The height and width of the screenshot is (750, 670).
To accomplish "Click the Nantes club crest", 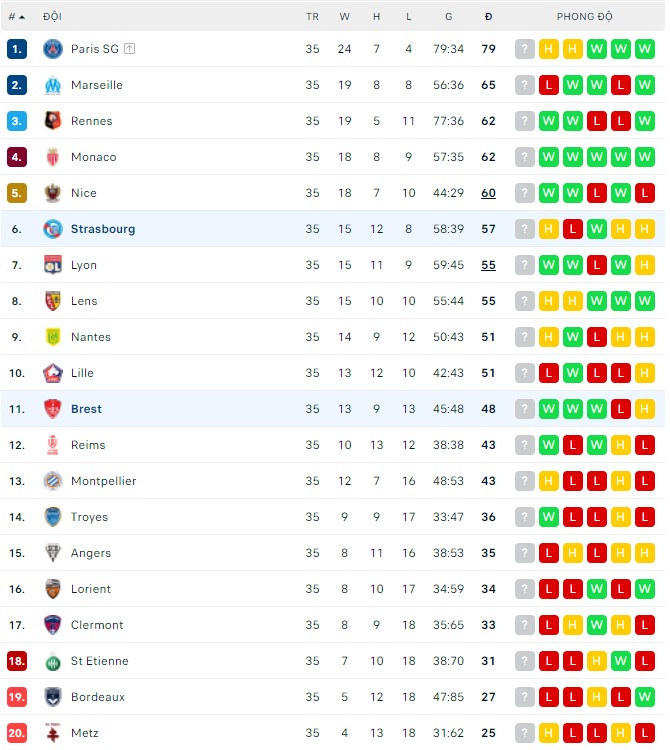I will (x=53, y=337).
